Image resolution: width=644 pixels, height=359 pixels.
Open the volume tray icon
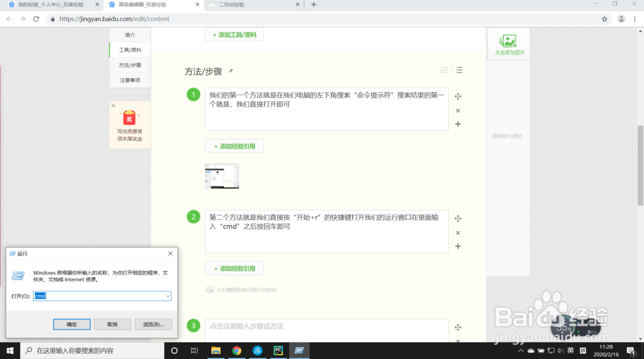click(561, 351)
